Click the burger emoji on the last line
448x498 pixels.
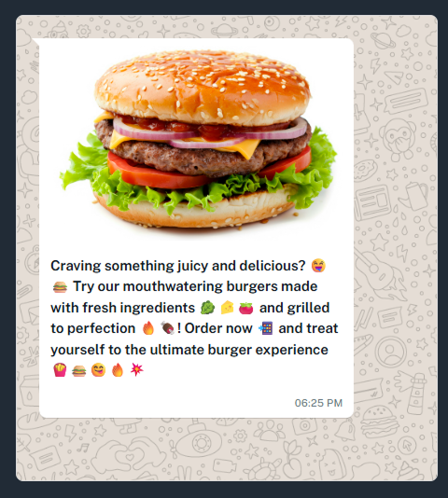(x=78, y=370)
